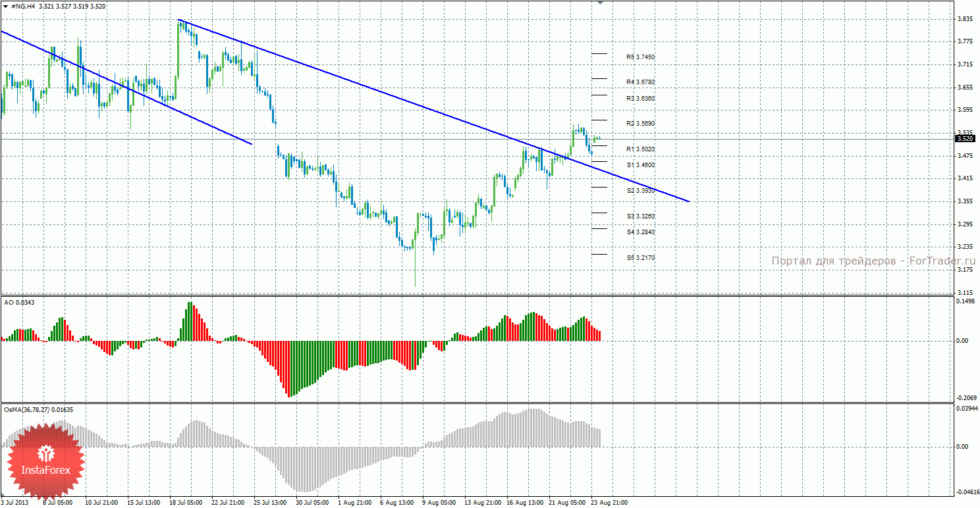Click the 23 Aug 21:00 time label
Viewport: 980px width, 508px height.
(x=609, y=503)
